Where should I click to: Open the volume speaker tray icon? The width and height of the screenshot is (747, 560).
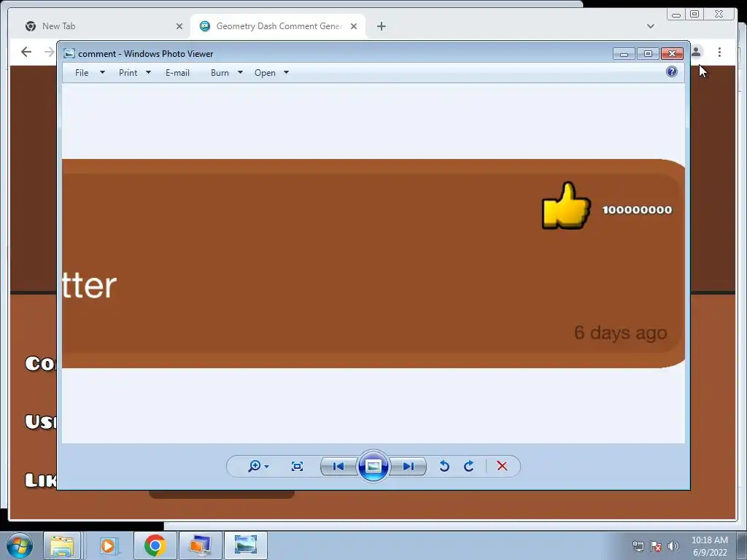pos(673,546)
